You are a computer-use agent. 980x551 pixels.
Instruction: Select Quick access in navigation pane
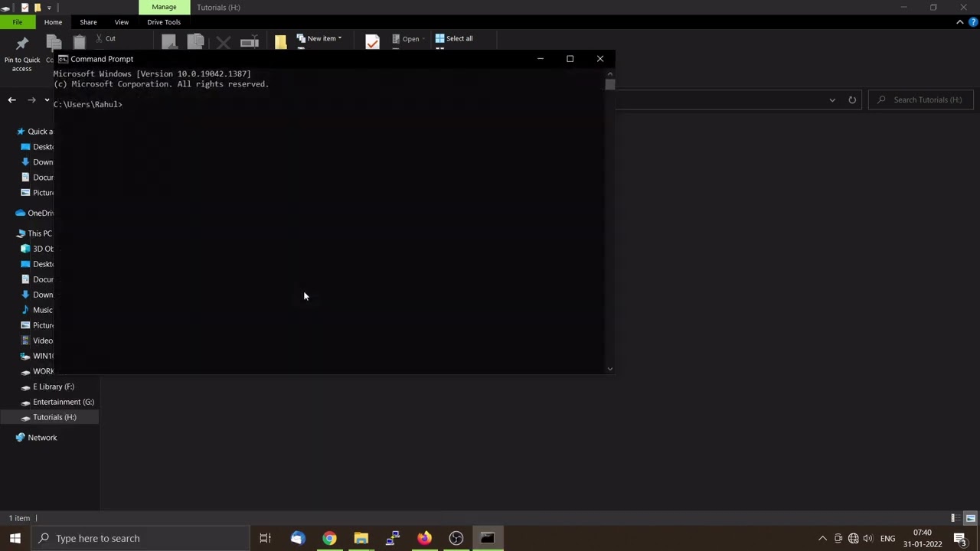pos(34,132)
